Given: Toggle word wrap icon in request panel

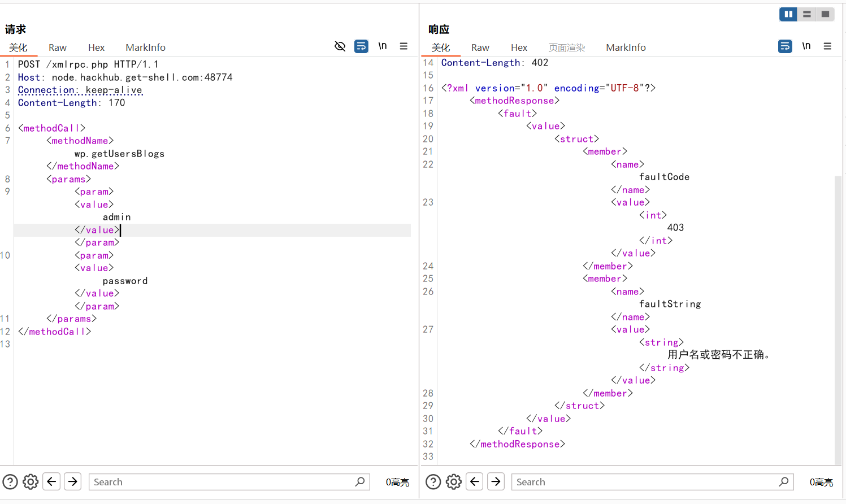Looking at the screenshot, I should coord(361,46).
